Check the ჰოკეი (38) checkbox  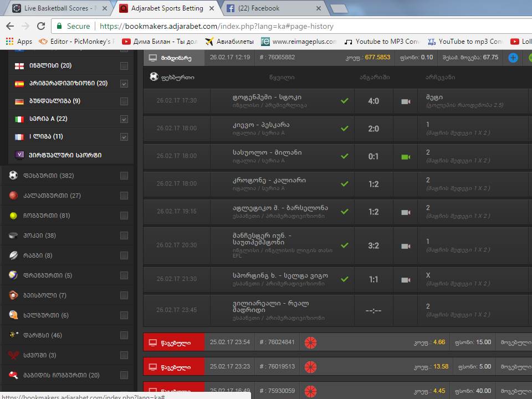click(124, 236)
